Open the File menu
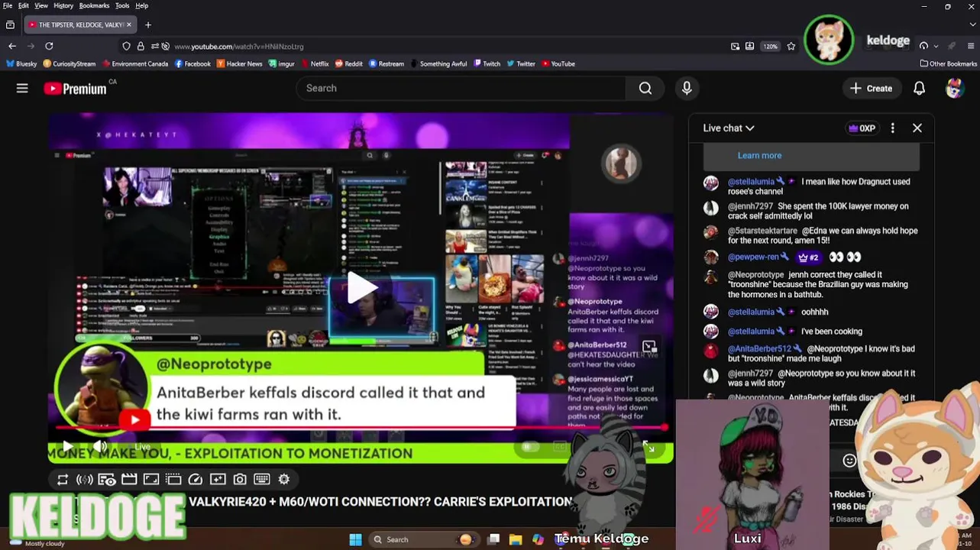Image resolution: width=980 pixels, height=550 pixels. [7, 5]
